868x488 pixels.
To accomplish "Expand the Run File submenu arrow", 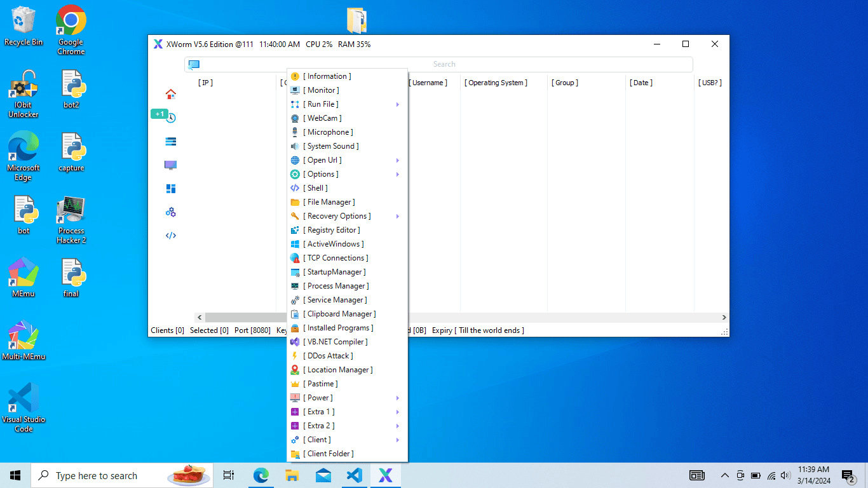I will tap(398, 104).
